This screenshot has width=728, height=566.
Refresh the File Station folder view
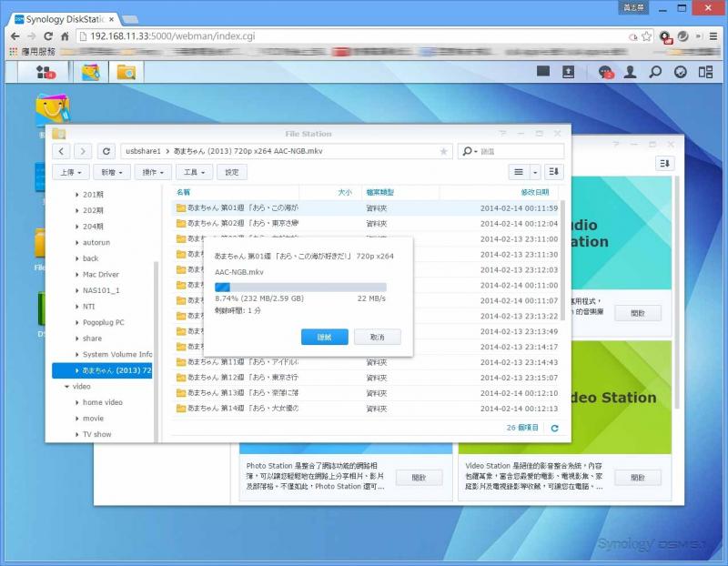(106, 151)
